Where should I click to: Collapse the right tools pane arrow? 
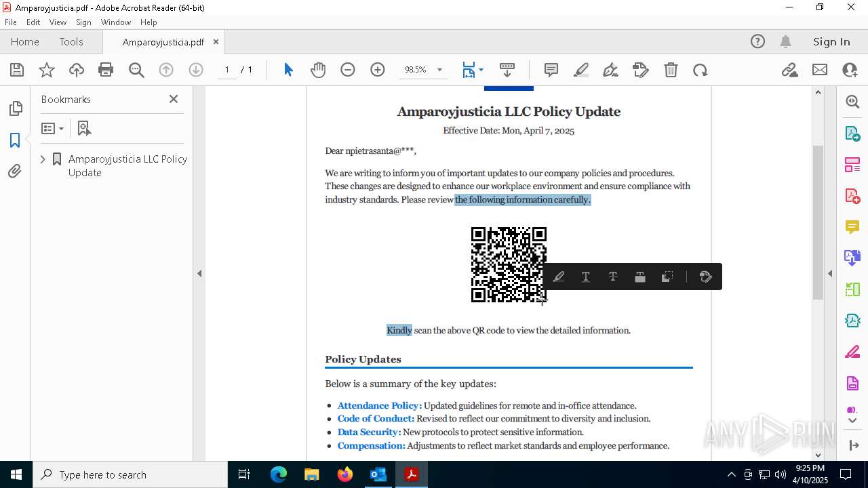pos(830,274)
